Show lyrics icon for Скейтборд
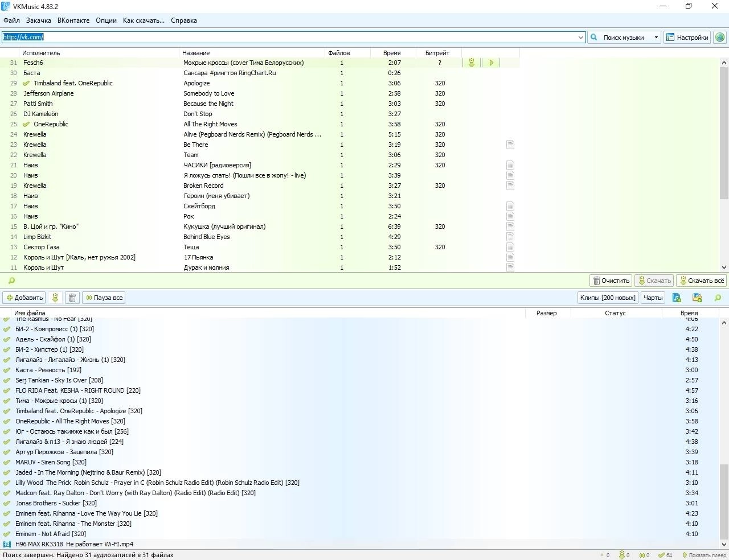 point(510,206)
